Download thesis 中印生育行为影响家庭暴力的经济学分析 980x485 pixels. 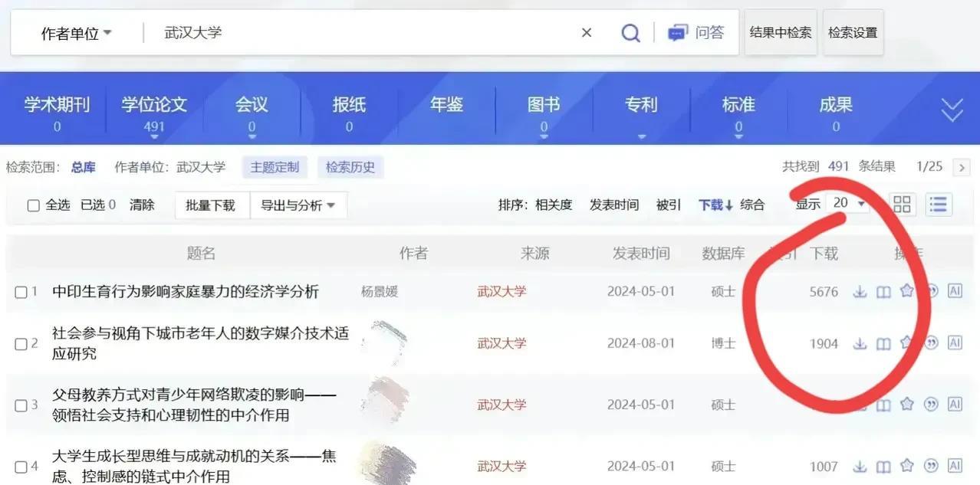coord(860,291)
